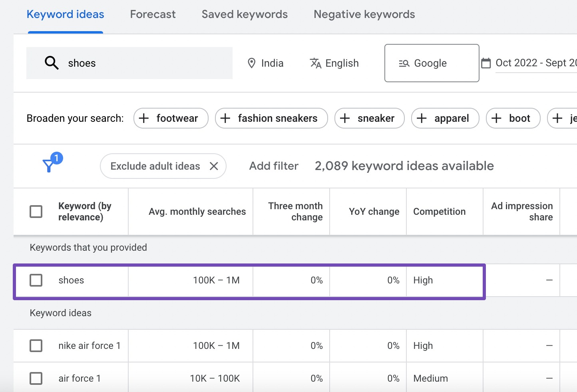Select the nike air force 1 checkbox
The height and width of the screenshot is (392, 577).
click(x=36, y=346)
